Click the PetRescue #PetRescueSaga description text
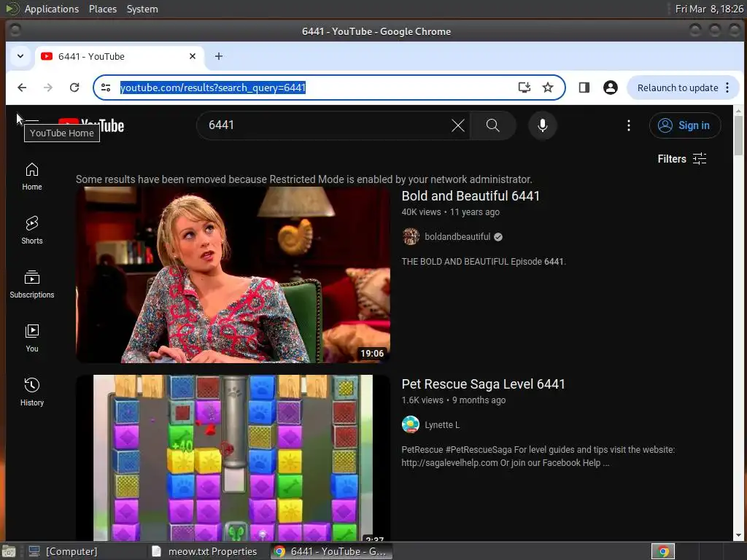The width and height of the screenshot is (747, 560). [538, 456]
